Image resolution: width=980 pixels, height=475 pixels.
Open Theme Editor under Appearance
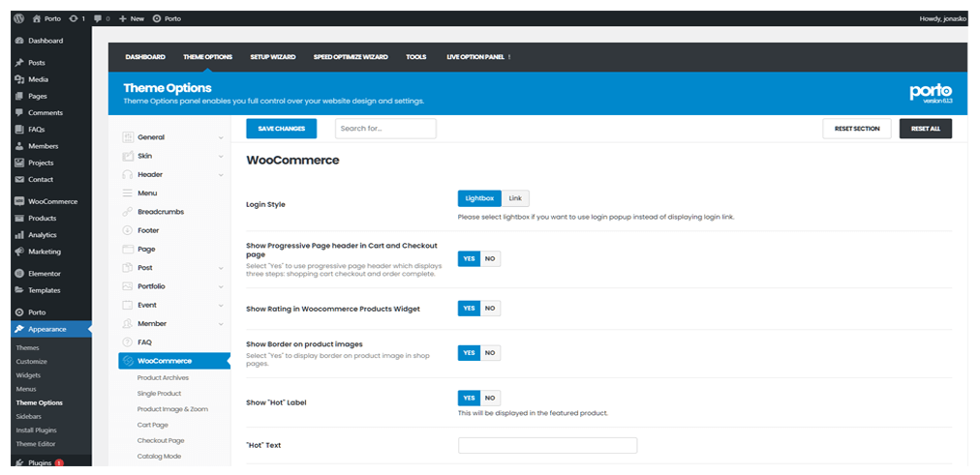(x=36, y=444)
